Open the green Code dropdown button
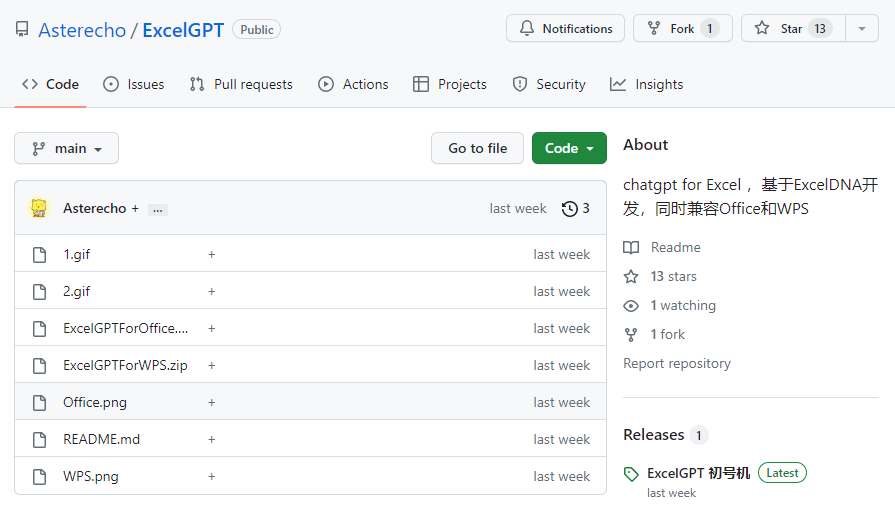This screenshot has width=895, height=508. (x=569, y=148)
